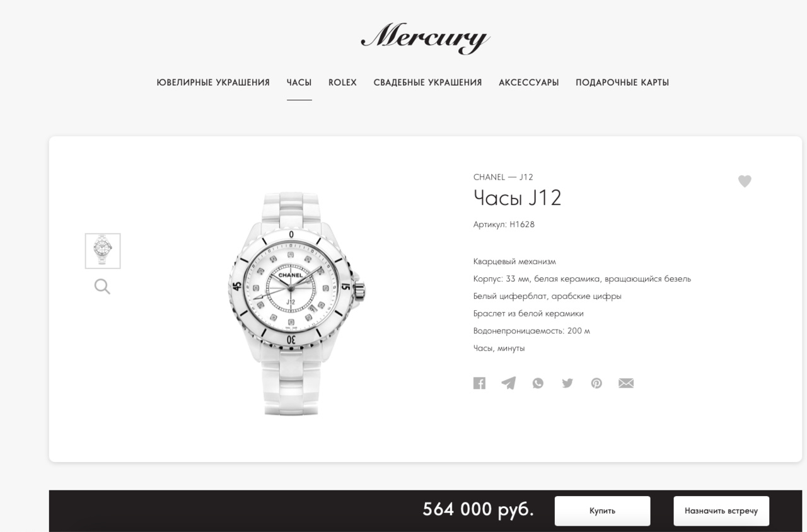
Task: Click the Купить button
Action: click(x=602, y=511)
